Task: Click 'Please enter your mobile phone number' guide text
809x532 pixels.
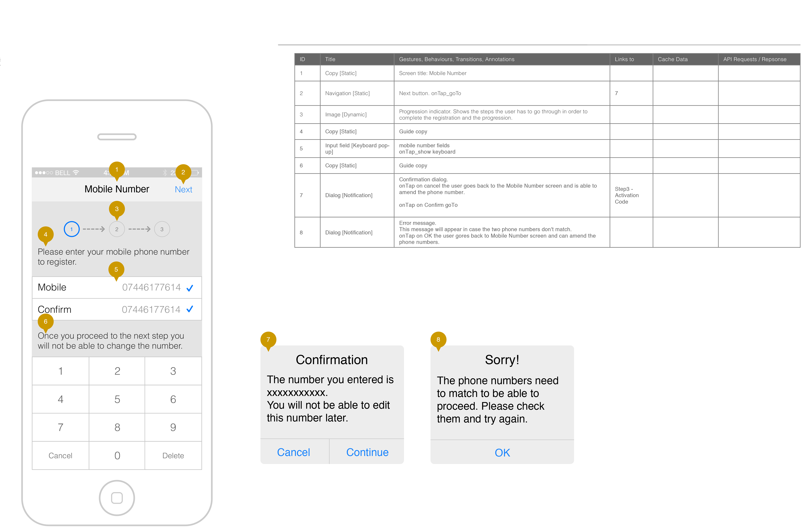Action: (114, 257)
